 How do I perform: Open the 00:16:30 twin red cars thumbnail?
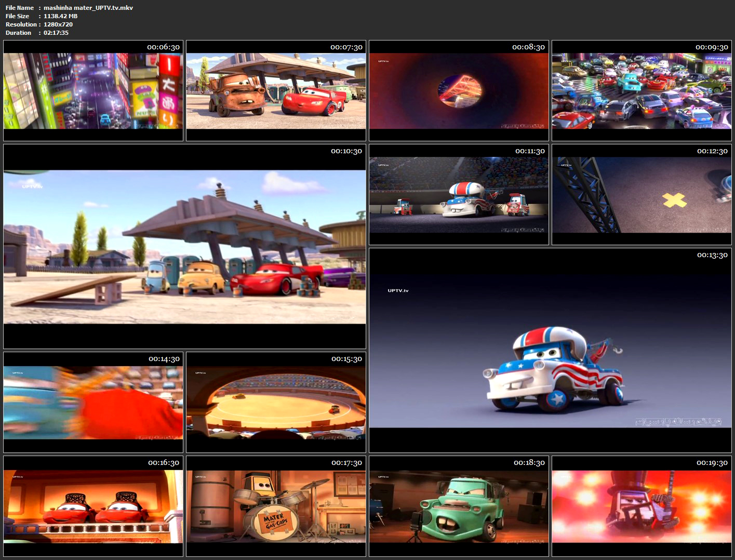(93, 506)
